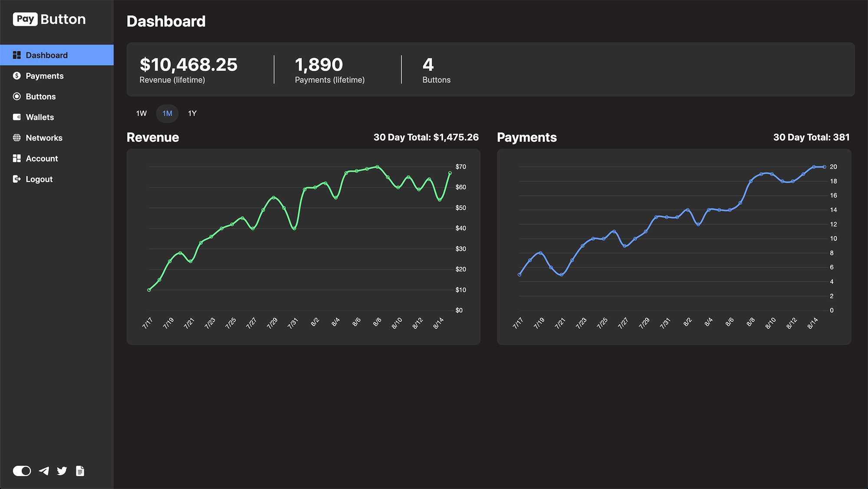Click the Account grid icon
This screenshot has width=868, height=489.
pos(17,158)
